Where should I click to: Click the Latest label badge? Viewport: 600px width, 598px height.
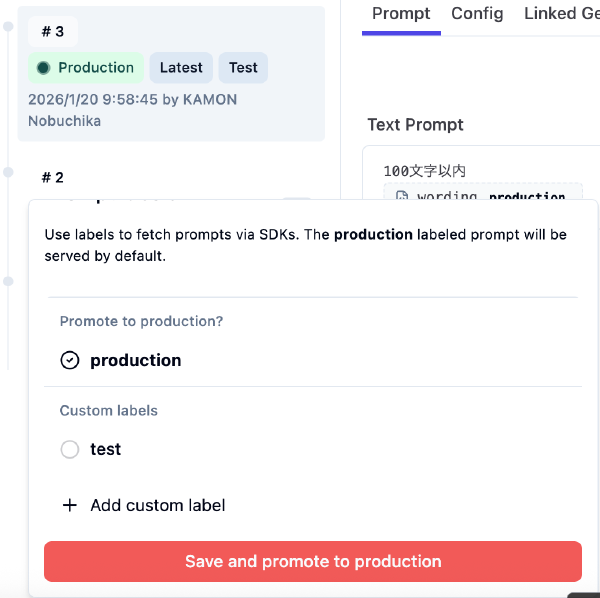click(181, 68)
